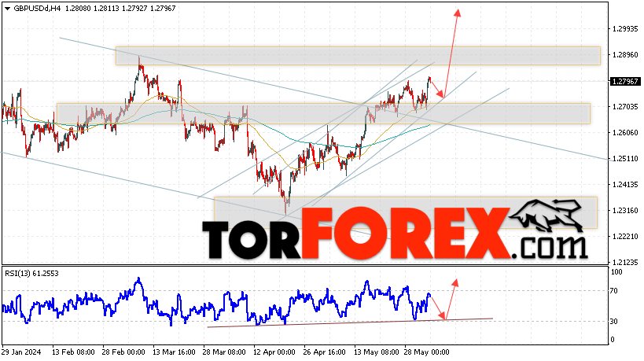Click the low price value 1.27927
The image size is (644, 361).
[x=134, y=8]
